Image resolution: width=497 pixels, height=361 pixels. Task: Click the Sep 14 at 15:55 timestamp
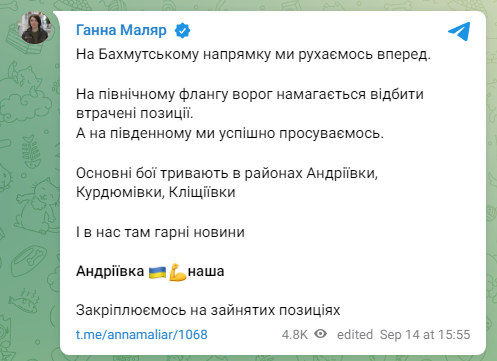pyautogui.click(x=425, y=334)
